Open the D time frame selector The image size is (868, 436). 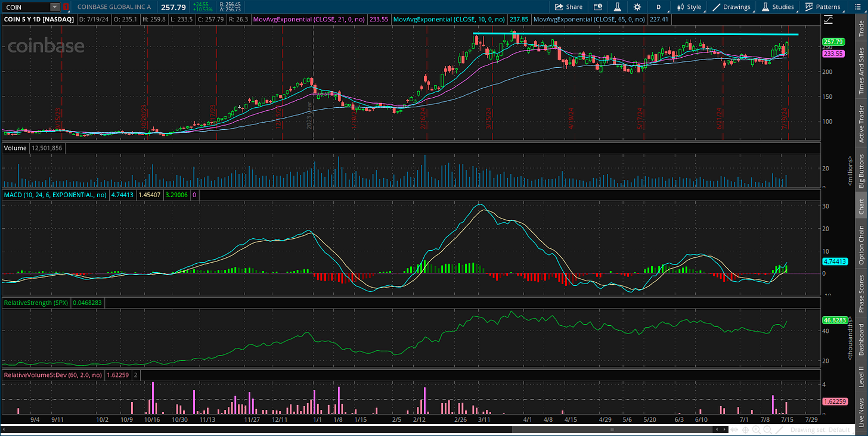coord(658,7)
